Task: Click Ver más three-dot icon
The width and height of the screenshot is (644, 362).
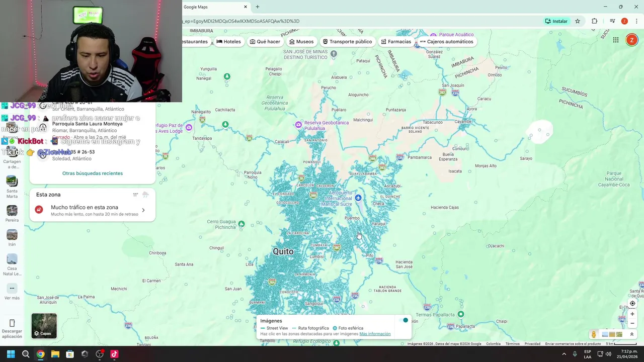Action: click(x=12, y=288)
